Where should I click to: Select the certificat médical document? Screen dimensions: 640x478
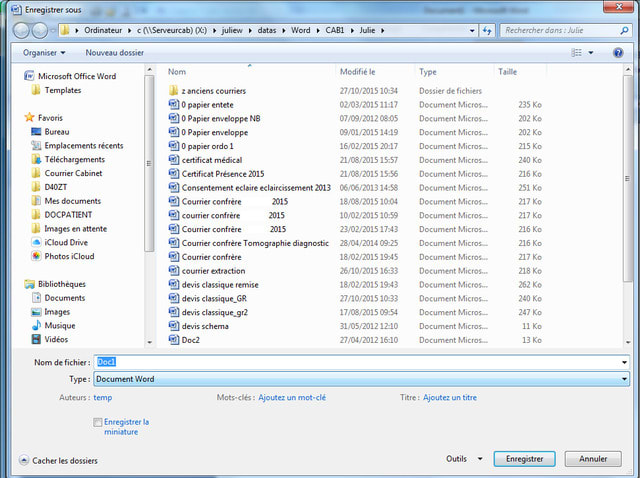coord(214,160)
